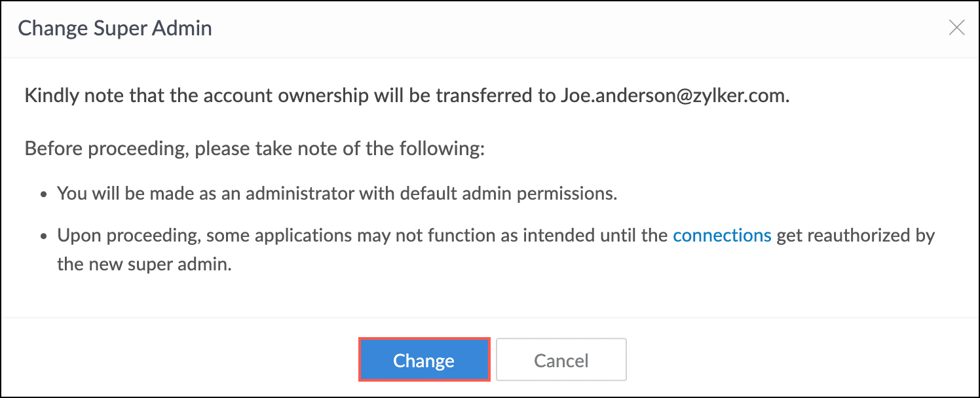Select the 'Before proceeding' instruction line

(254, 147)
